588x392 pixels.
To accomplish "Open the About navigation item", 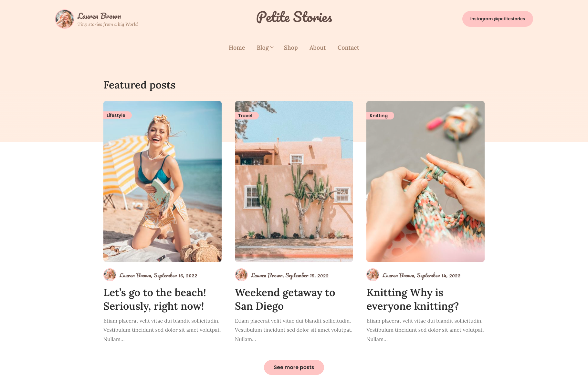I will click(318, 48).
